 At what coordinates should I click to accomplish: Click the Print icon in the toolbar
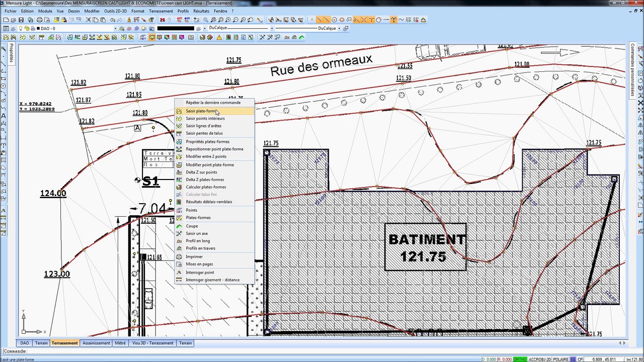[x=39, y=20]
